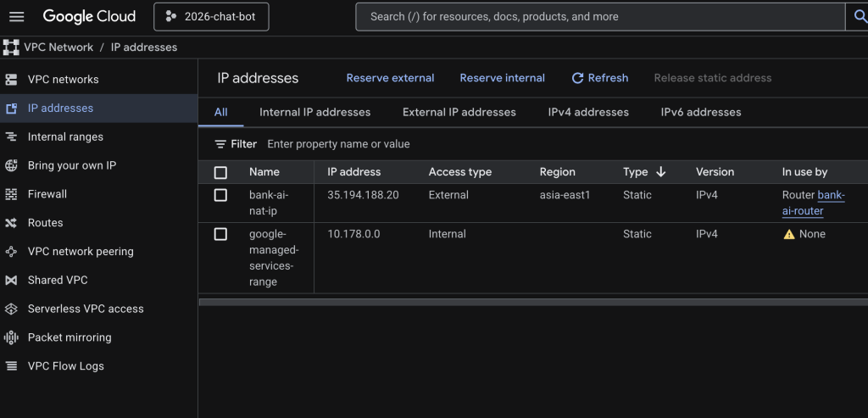Sort by In use by column header
This screenshot has height=418, width=868.
[804, 172]
